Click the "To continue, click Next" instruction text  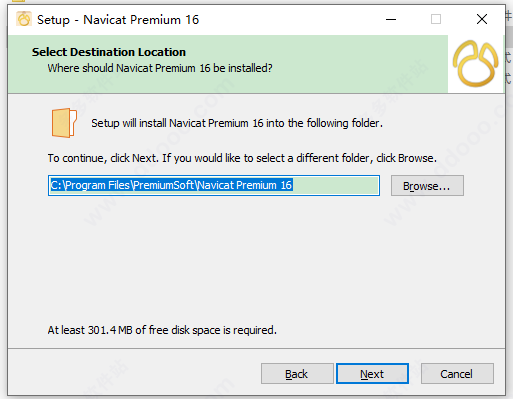pyautogui.click(x=242, y=158)
